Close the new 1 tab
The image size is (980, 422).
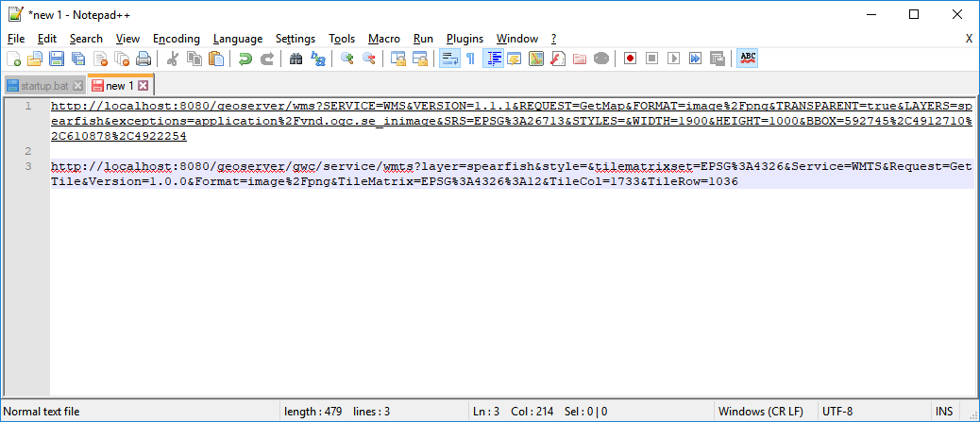point(144,86)
